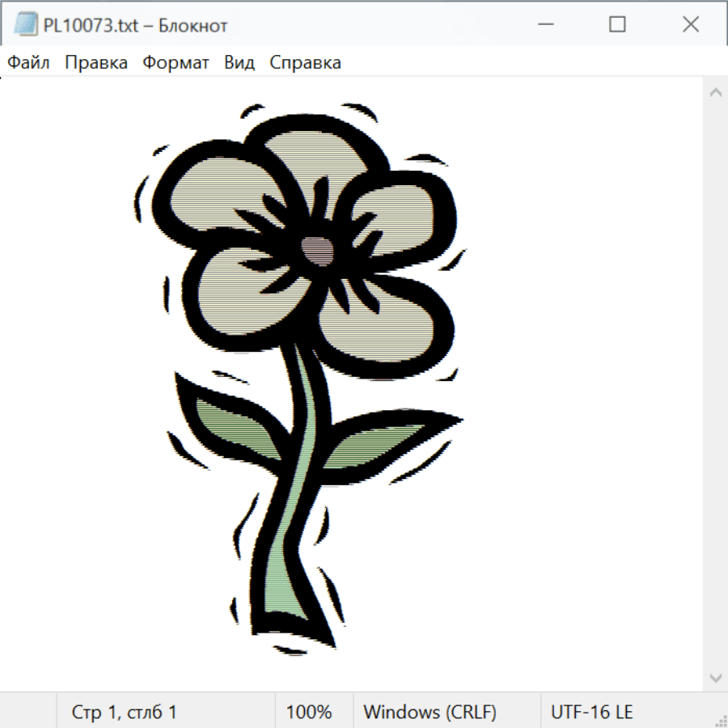Click the UTF-16 LE encoding indicator
Viewport: 728px width, 728px height.
pos(591,713)
